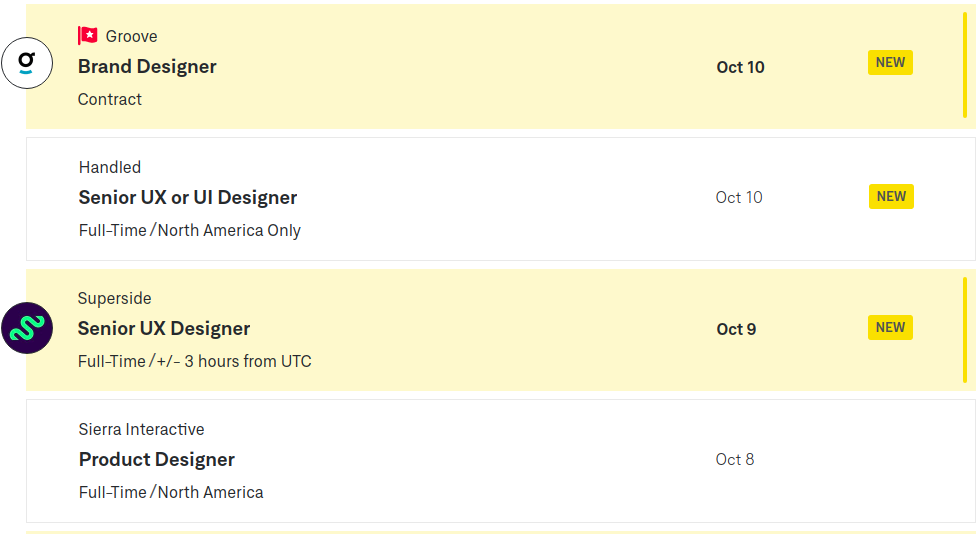
Task: Click the NEW badge on Senior UX or UI Designer
Action: pyautogui.click(x=891, y=196)
